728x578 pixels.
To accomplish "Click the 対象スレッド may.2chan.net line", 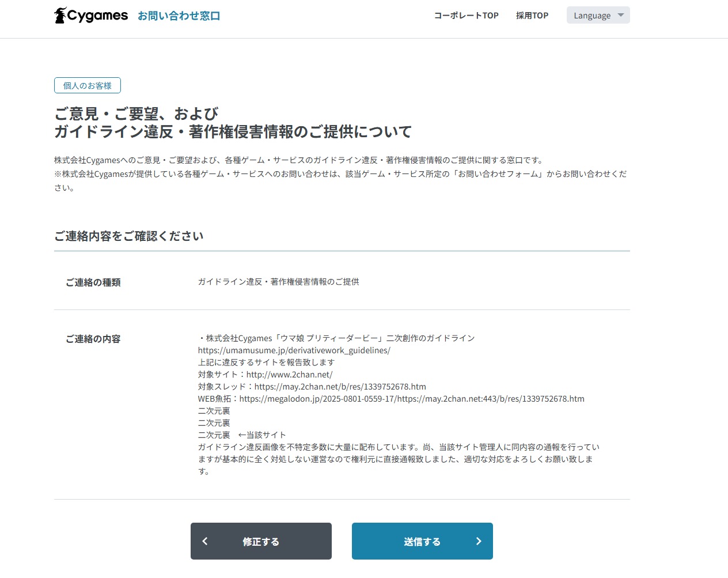I will pos(312,387).
